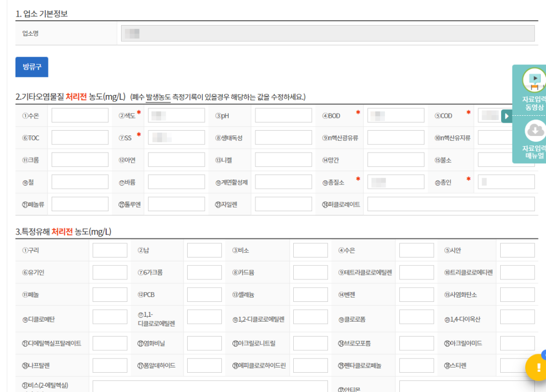Click the ⑦SS input field

176,138
